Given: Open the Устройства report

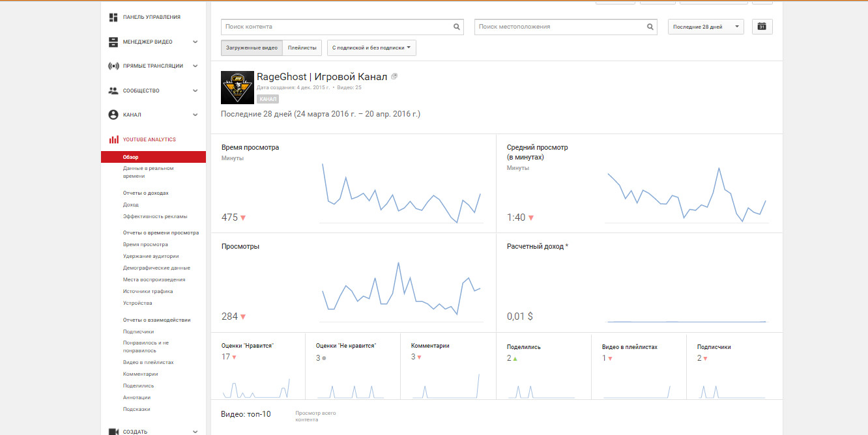Looking at the screenshot, I should click(x=137, y=303).
